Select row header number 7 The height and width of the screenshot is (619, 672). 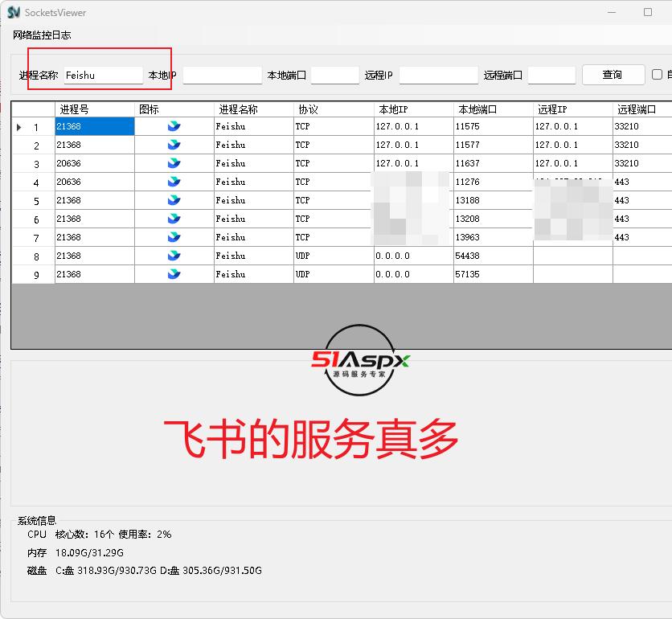point(33,237)
